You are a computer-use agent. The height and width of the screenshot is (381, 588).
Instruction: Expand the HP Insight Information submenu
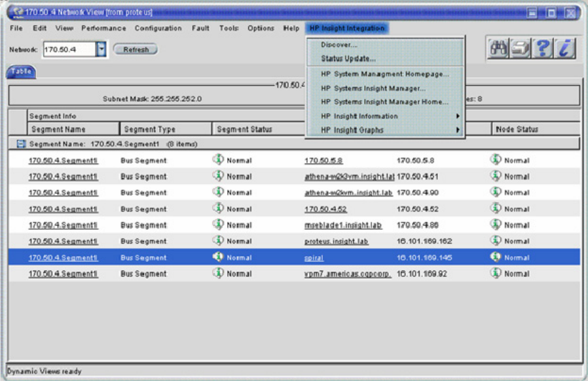[x=458, y=117]
